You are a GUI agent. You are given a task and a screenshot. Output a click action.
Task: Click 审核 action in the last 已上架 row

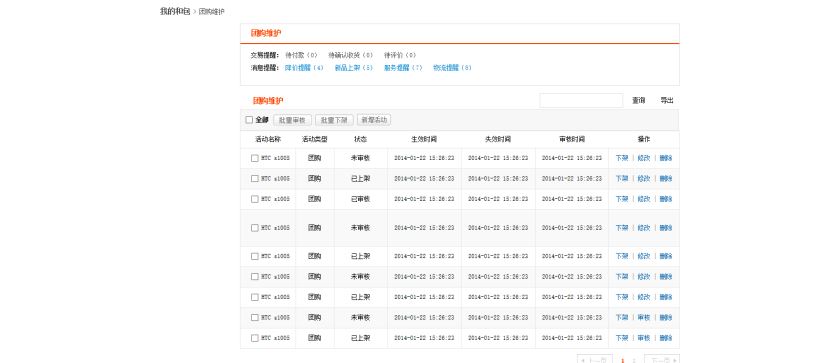[x=643, y=338]
